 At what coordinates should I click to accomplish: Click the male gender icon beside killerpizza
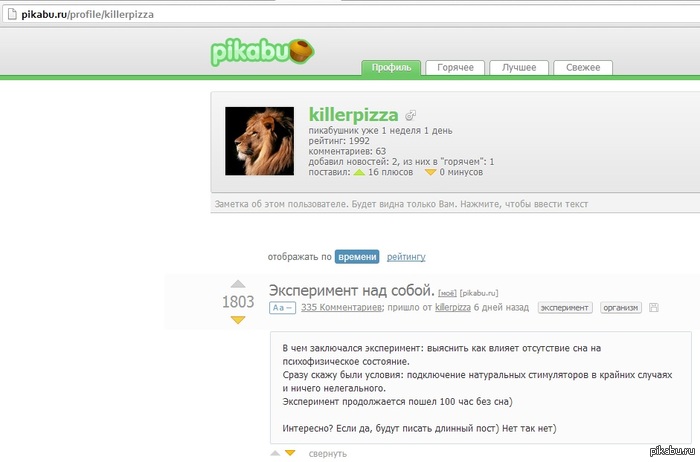point(410,116)
